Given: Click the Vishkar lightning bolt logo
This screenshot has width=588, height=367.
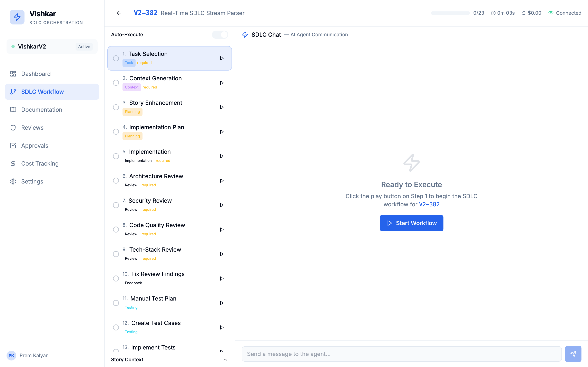Looking at the screenshot, I should (17, 17).
